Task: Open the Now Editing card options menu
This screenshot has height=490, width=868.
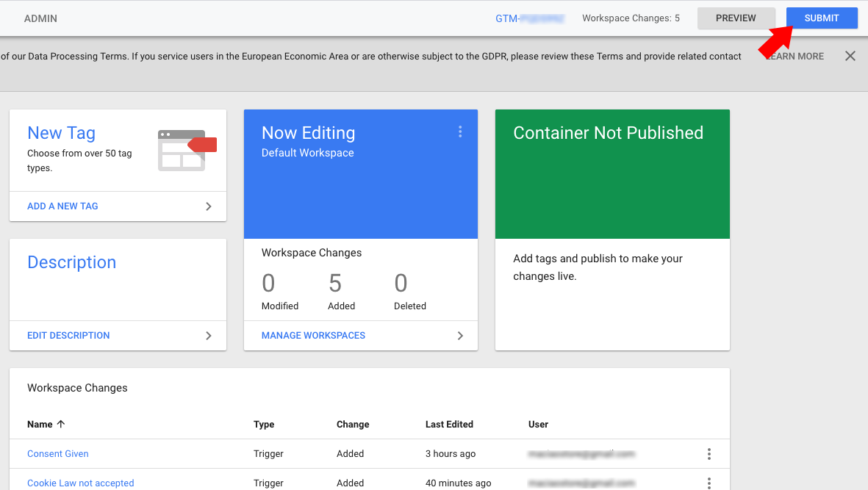Action: (460, 131)
